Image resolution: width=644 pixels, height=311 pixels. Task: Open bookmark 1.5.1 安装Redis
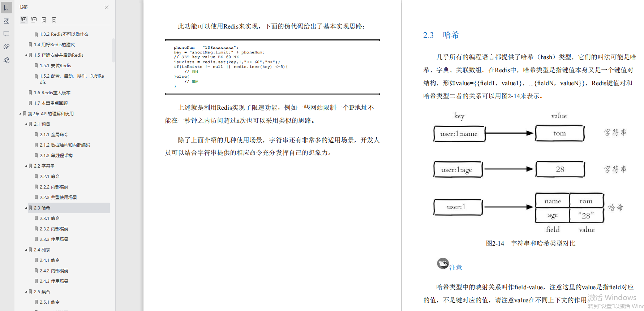click(x=55, y=66)
